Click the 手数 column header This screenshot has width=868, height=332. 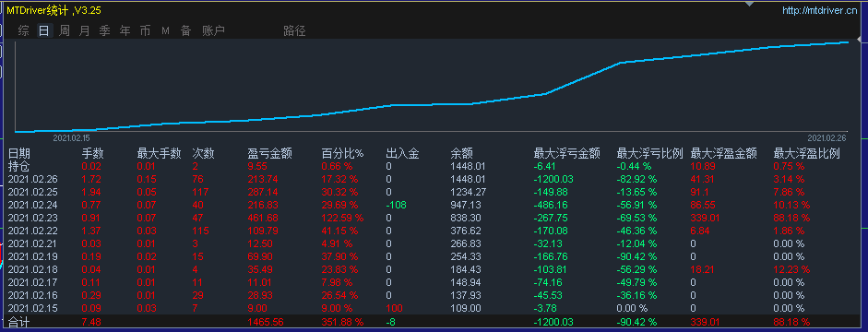(x=93, y=153)
